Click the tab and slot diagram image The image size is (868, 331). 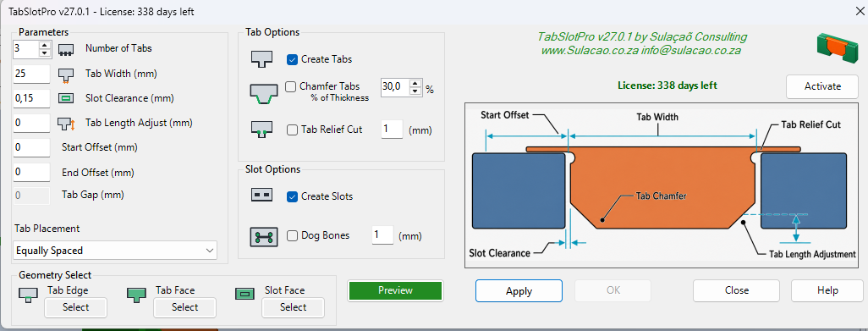tap(661, 185)
